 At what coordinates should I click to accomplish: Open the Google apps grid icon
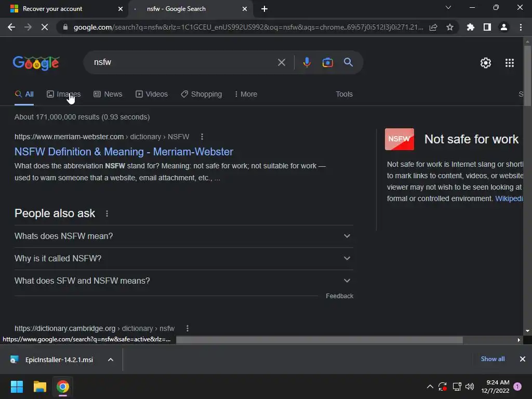pos(510,63)
